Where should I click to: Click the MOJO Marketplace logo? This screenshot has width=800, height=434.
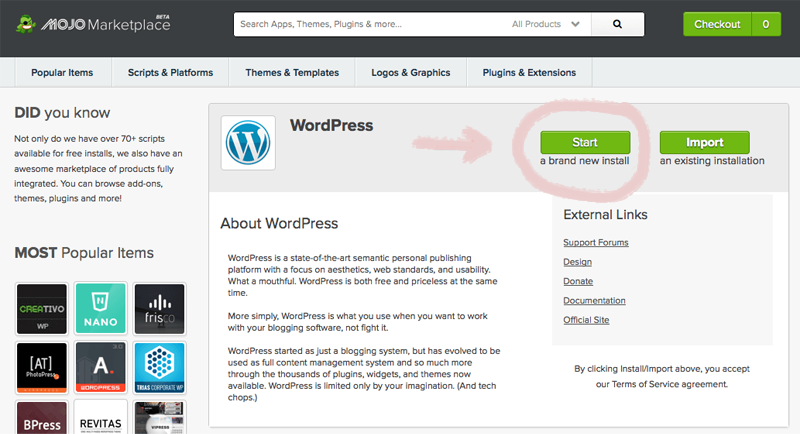click(x=93, y=24)
